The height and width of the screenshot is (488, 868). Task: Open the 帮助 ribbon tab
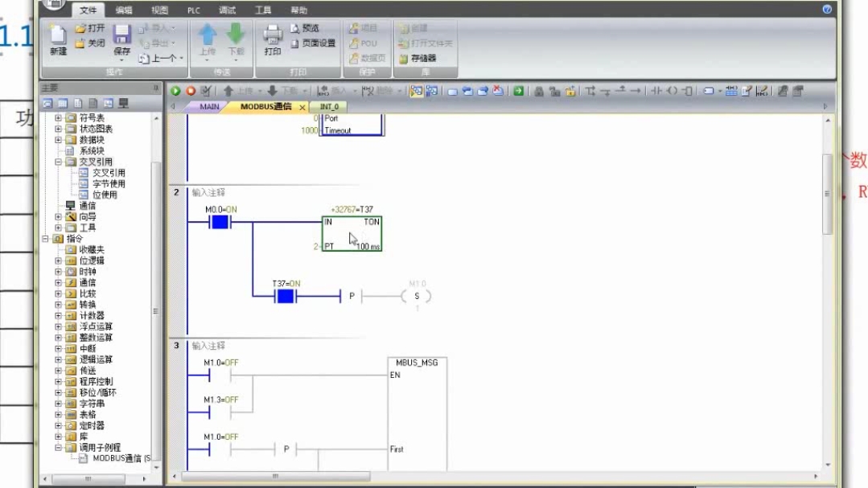pyautogui.click(x=298, y=10)
